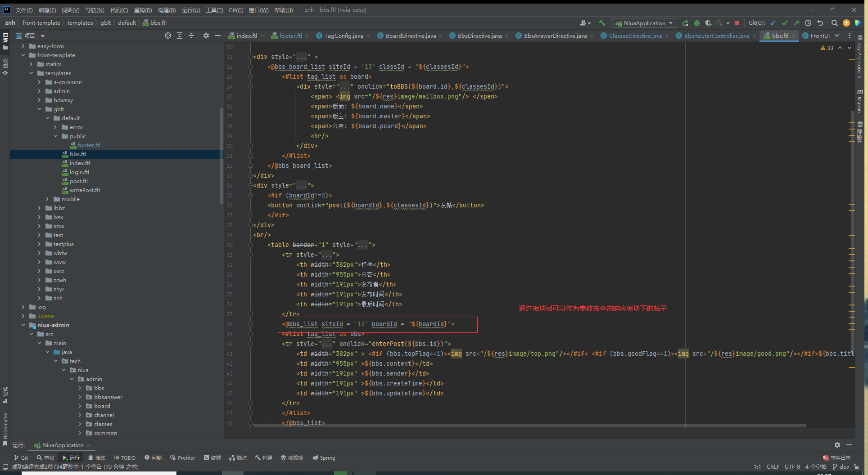Click the editor horizontal scrollbar

pos(529,425)
